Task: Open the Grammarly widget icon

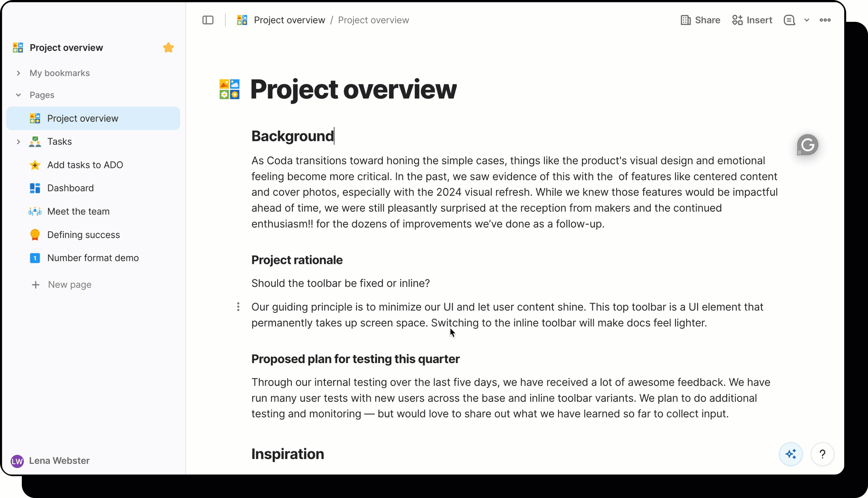Action: tap(808, 145)
